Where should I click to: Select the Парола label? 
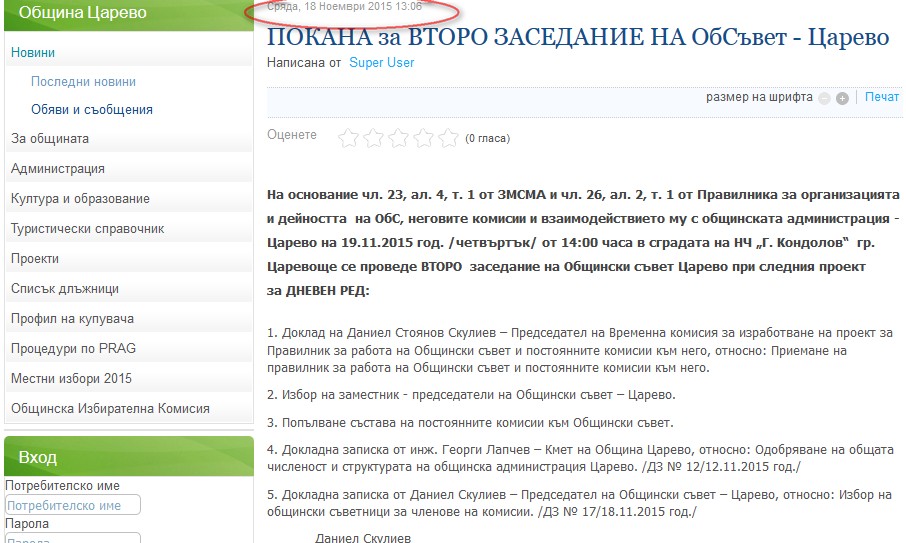27,524
